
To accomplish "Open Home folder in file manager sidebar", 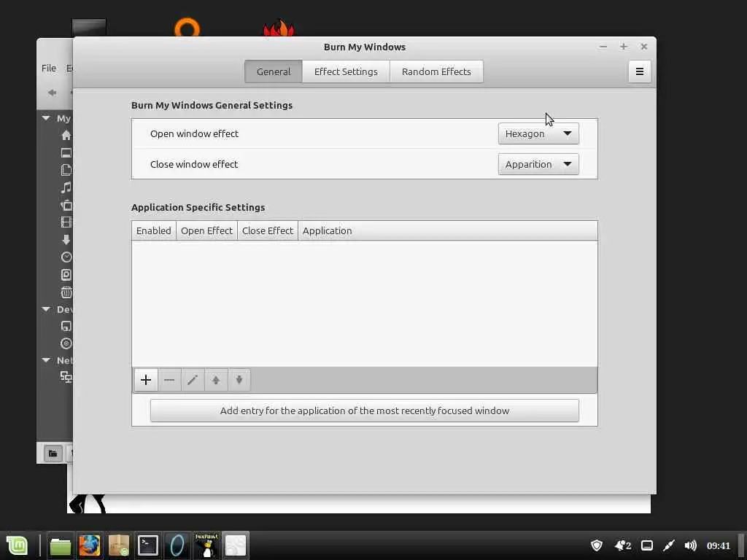I will [x=66, y=135].
